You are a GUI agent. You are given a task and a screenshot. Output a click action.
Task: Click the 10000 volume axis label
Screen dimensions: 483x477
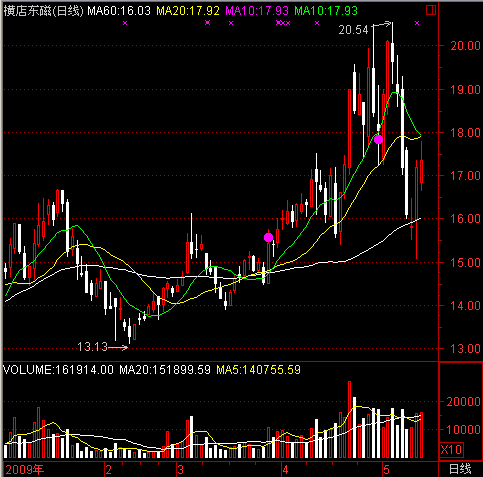463,429
